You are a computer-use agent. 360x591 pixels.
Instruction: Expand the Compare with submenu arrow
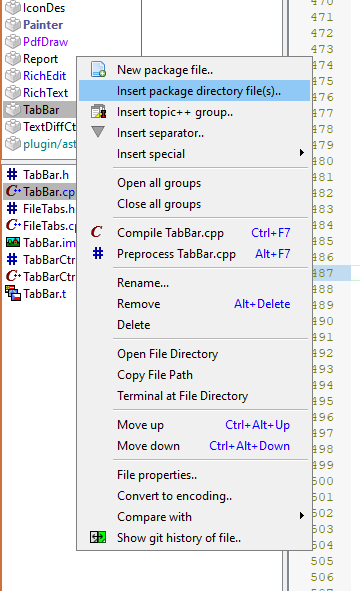tap(302, 516)
